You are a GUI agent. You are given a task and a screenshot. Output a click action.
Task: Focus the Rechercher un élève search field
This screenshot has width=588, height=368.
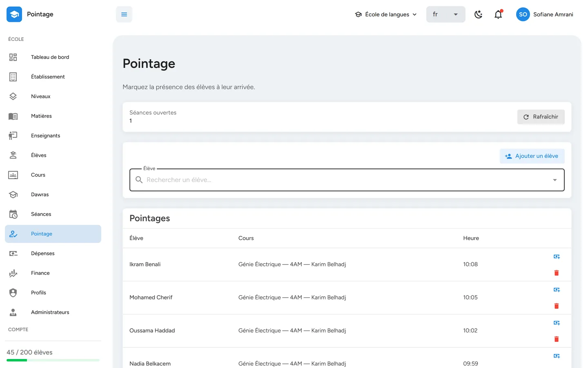pos(347,180)
